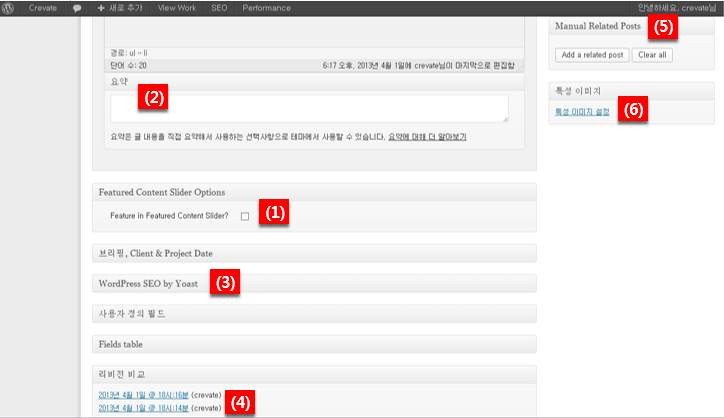724x418 pixels.
Task: Click View Work in admin bar
Action: point(177,8)
